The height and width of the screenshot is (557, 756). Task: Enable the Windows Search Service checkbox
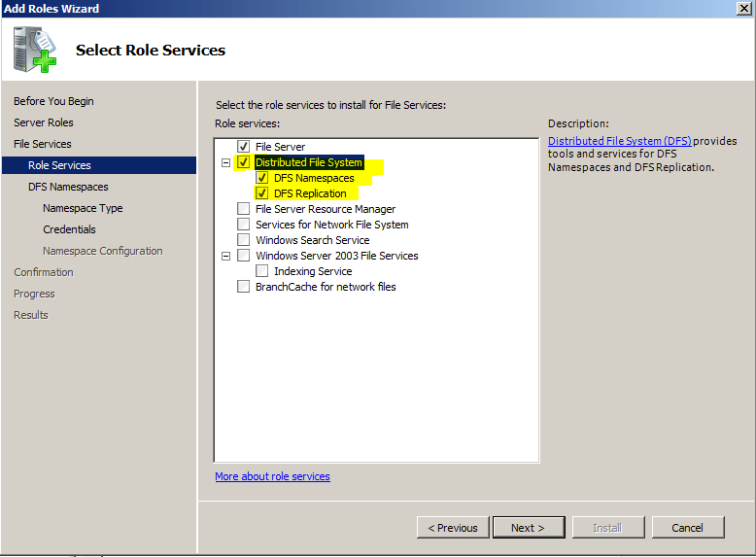[244, 240]
